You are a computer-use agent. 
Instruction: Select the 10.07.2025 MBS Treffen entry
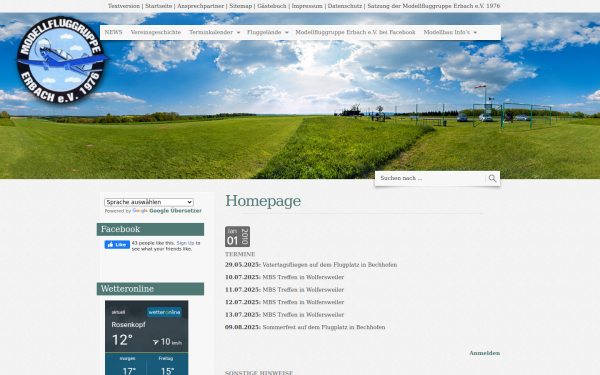(284, 277)
